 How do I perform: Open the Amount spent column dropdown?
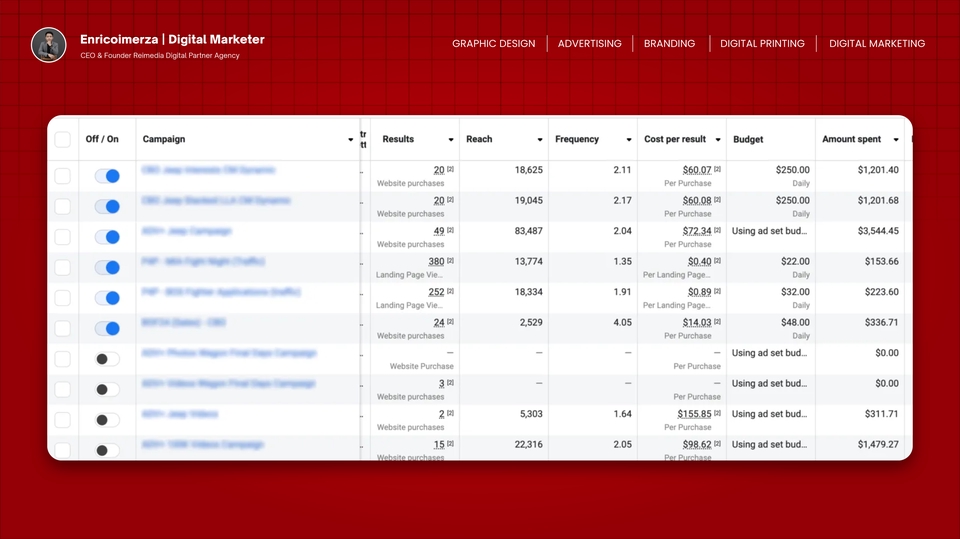[x=896, y=140]
